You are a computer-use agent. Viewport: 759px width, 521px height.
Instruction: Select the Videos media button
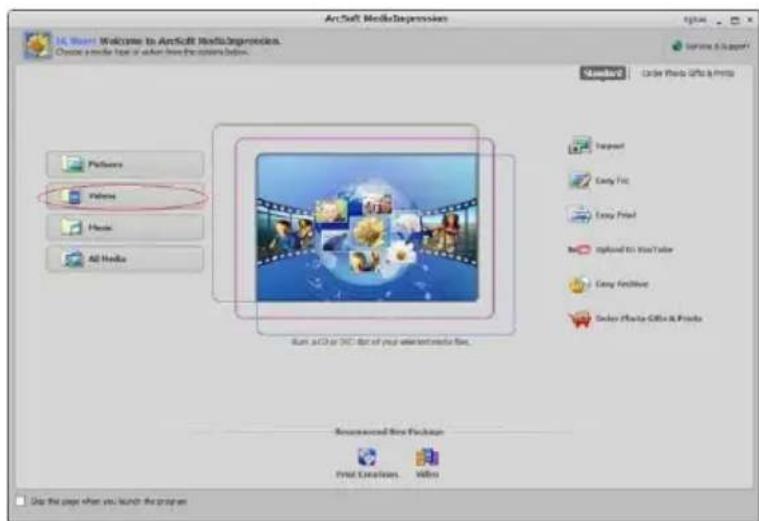click(125, 196)
